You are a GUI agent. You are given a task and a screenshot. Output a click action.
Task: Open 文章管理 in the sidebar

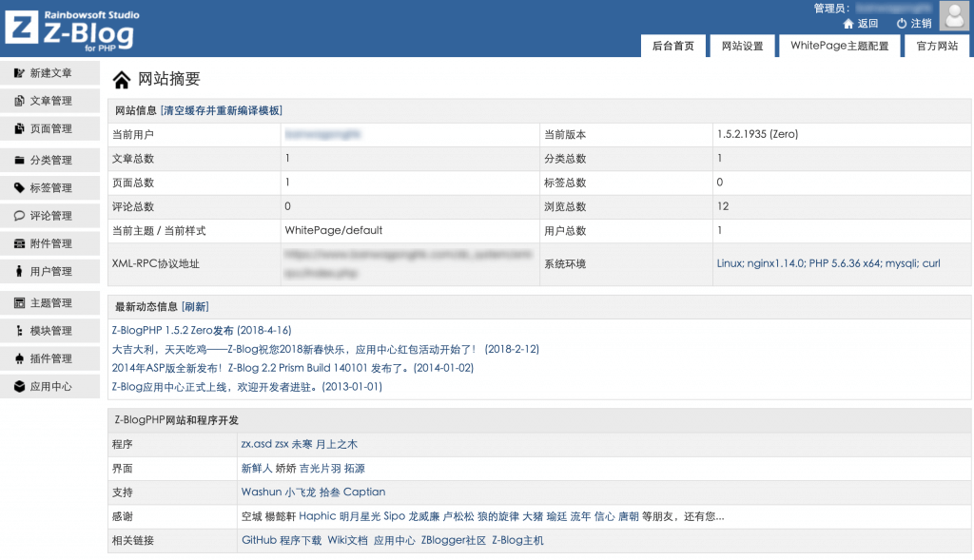tap(49, 101)
